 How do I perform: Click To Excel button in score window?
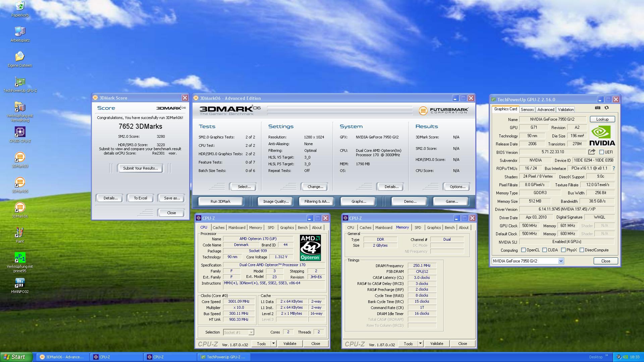click(141, 198)
